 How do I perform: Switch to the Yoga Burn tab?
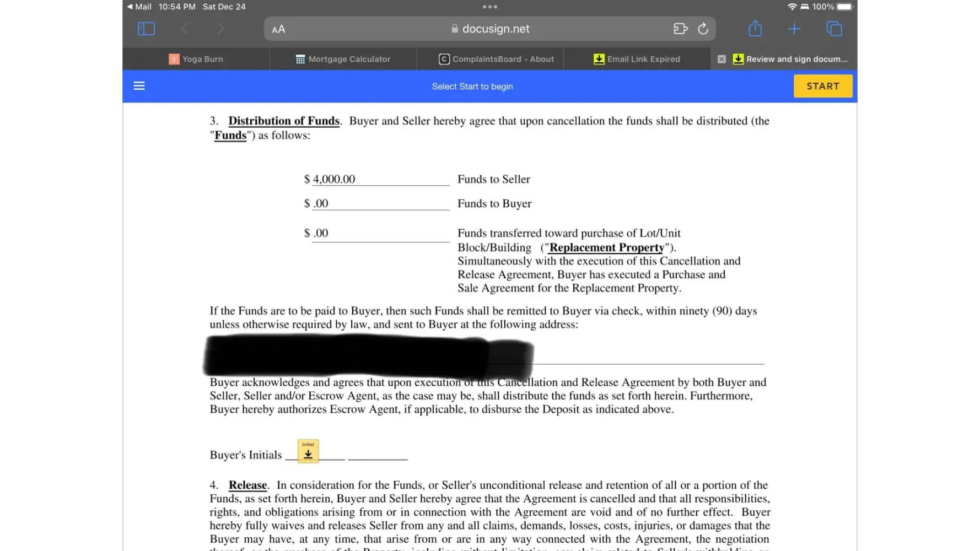[196, 59]
